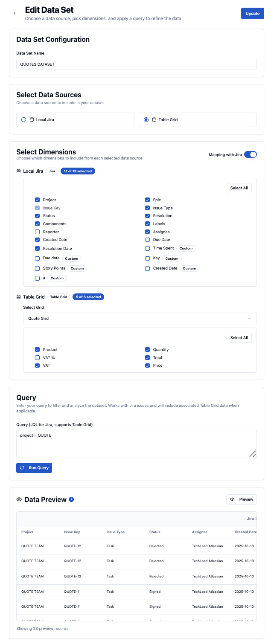The width and height of the screenshot is (274, 644).
Task: Click the Project column header
Action: [27, 532]
